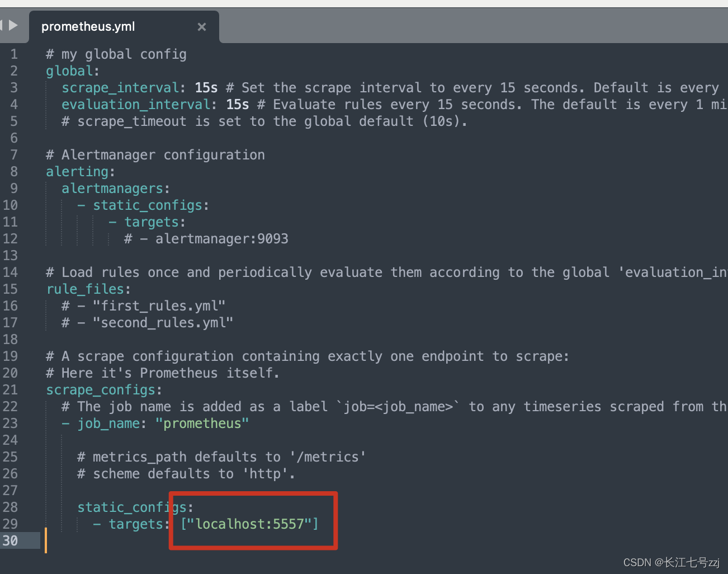Screen dimensions: 728x574
Task: Switch to the prometheus.yml tab
Action: tap(87, 26)
